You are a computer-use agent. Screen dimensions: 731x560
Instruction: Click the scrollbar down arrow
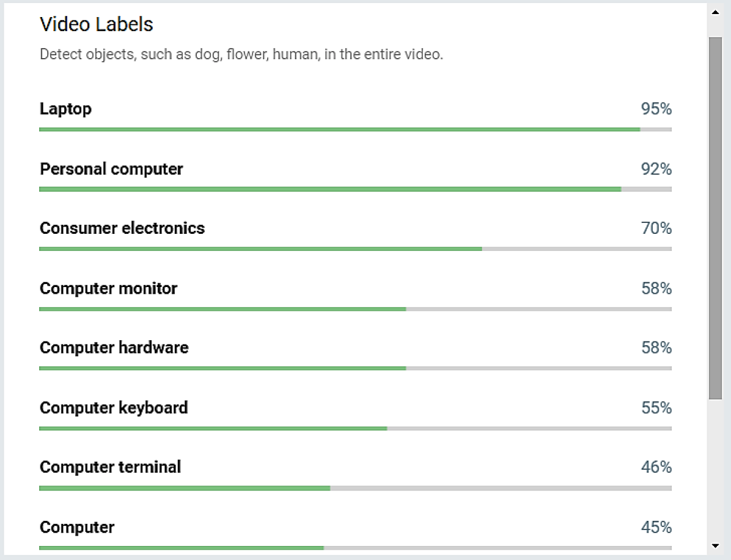(715, 546)
